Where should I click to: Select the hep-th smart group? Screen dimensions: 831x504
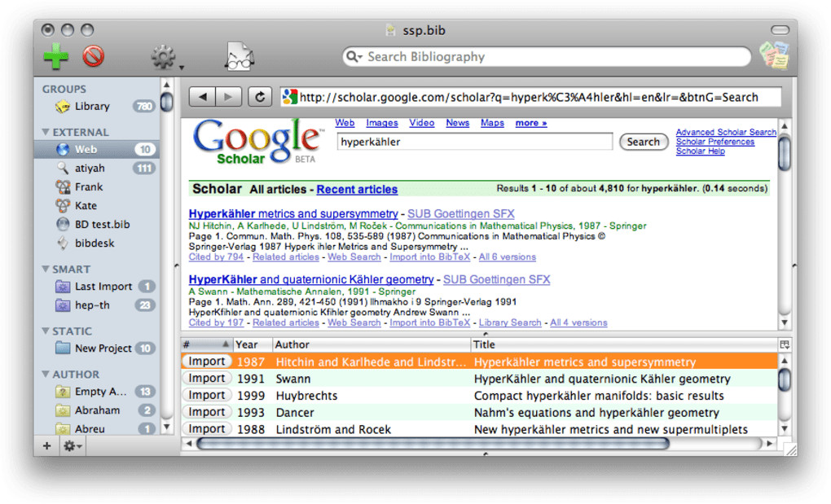[x=97, y=305]
